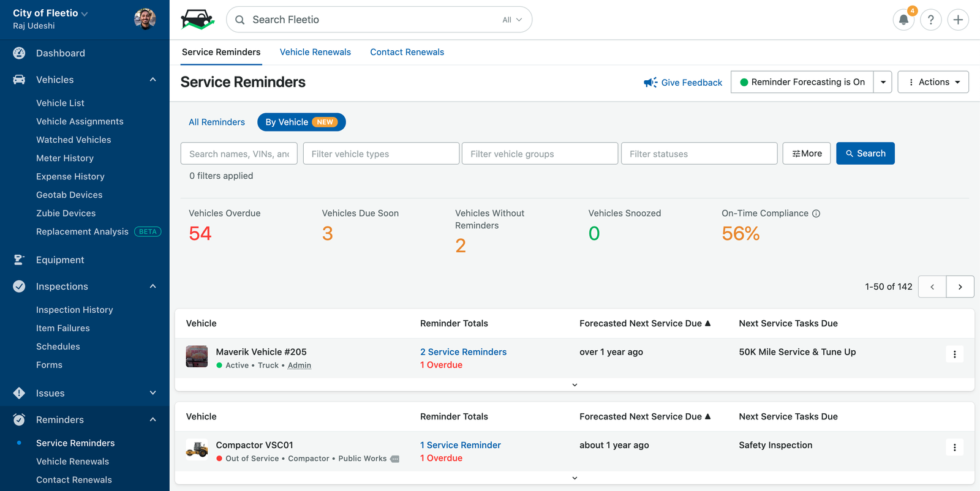Click Maverik Vehicle #205 thumbnail
This screenshot has width=980, height=491.
197,356
